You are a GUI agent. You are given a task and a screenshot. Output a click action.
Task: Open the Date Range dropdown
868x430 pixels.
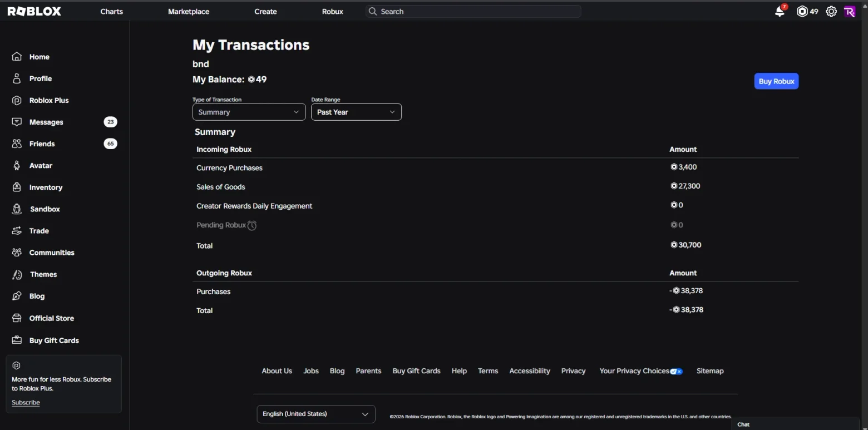tap(356, 112)
